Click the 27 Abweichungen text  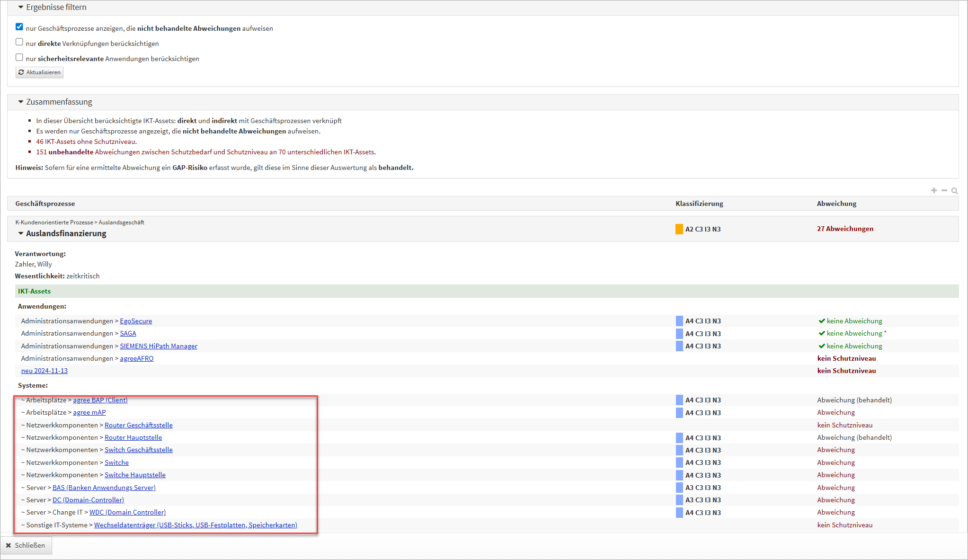pyautogui.click(x=844, y=229)
